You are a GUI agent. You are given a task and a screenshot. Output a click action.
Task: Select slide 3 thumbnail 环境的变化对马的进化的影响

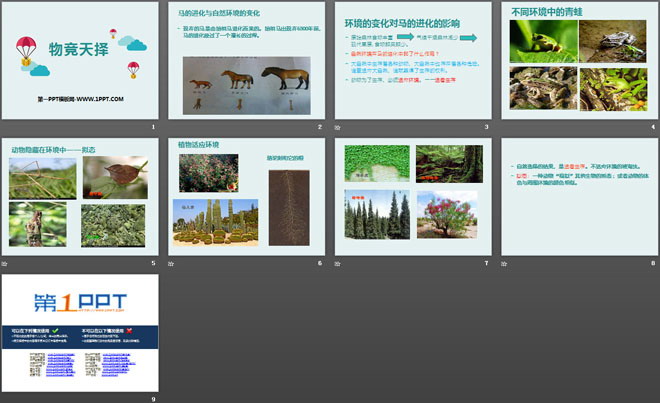point(413,60)
